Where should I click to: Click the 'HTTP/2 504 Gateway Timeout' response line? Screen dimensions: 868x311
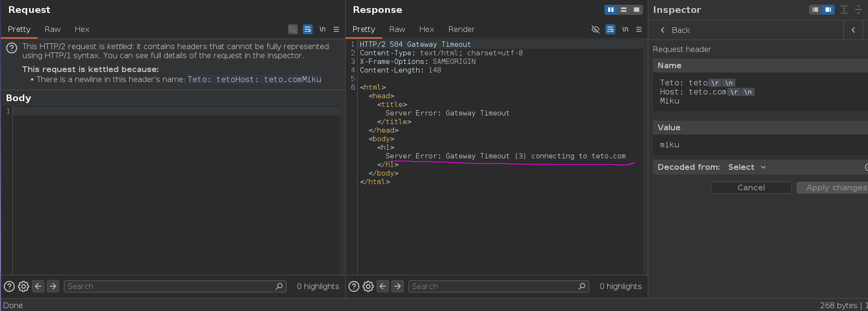[415, 44]
